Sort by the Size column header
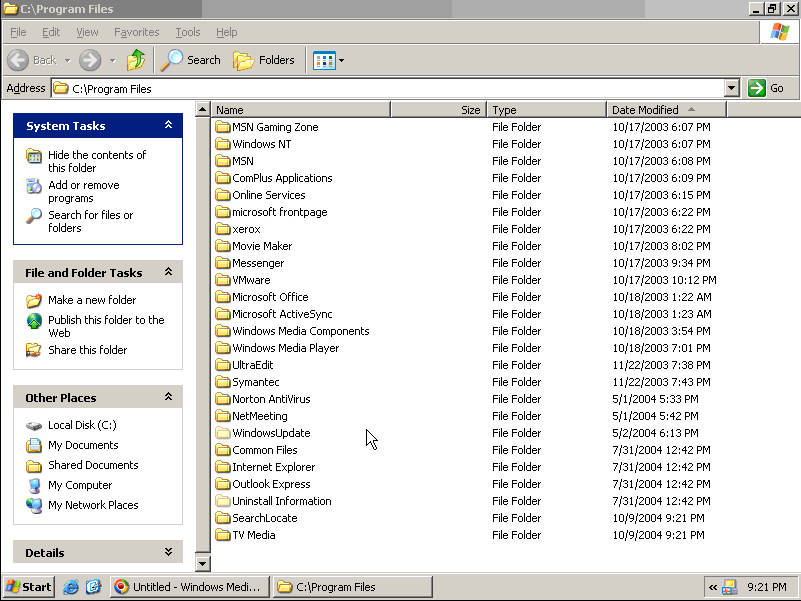 click(x=438, y=110)
